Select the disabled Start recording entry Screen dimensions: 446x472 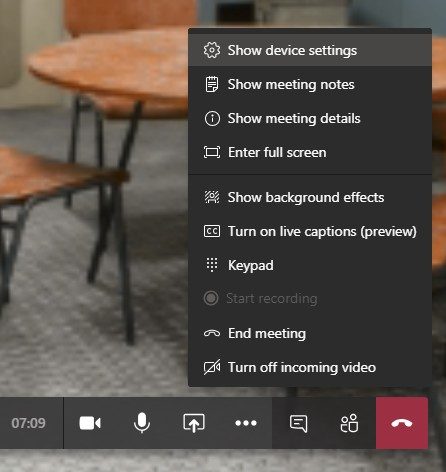coord(310,298)
